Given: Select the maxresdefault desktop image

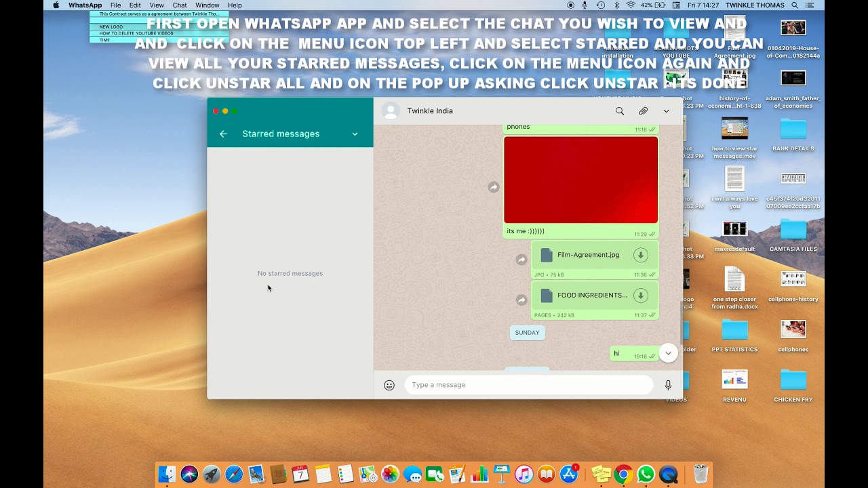Looking at the screenshot, I should pos(734,235).
